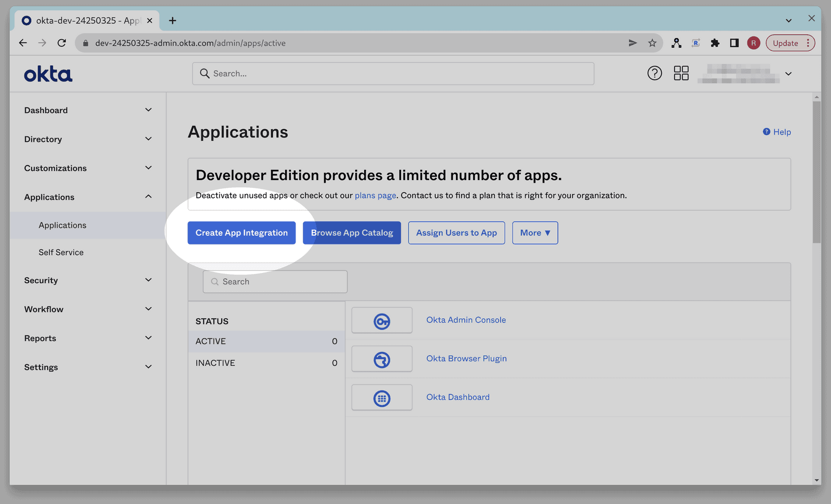Screen dimensions: 831x504
Task: Reload the current page
Action: coord(62,43)
